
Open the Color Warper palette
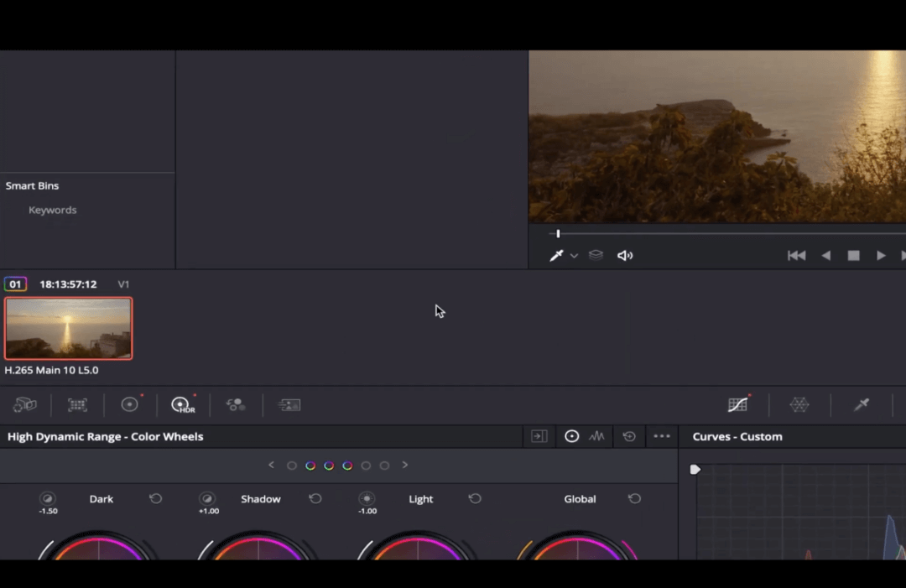[x=236, y=404]
